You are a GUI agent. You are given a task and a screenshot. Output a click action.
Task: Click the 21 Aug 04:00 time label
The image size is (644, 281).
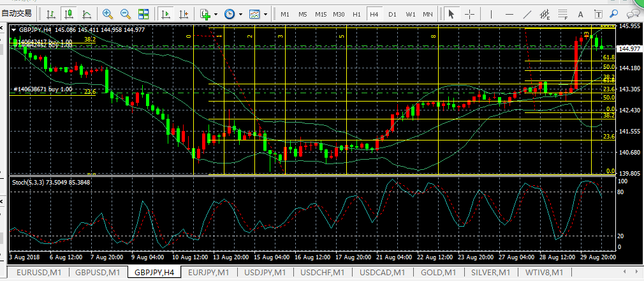point(394,257)
